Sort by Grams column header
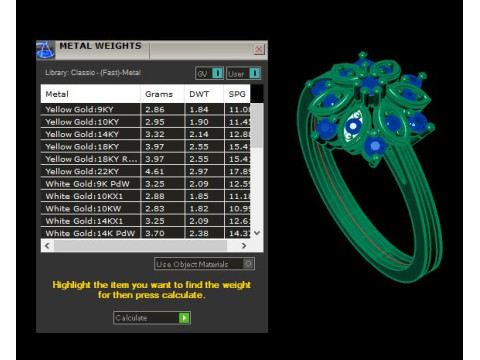This screenshot has height=360, width=480. point(162,94)
